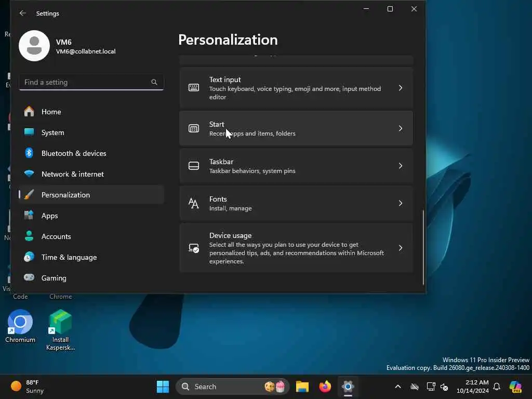Click the Home house icon in sidebar
Viewport: 532px width, 399px height.
[29, 112]
